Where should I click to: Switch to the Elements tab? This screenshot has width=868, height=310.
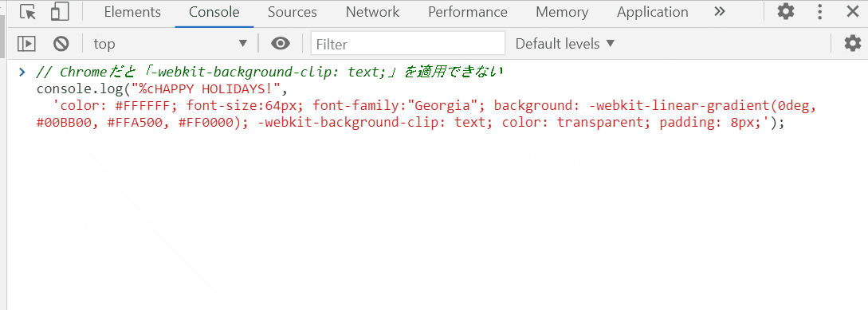coord(132,12)
